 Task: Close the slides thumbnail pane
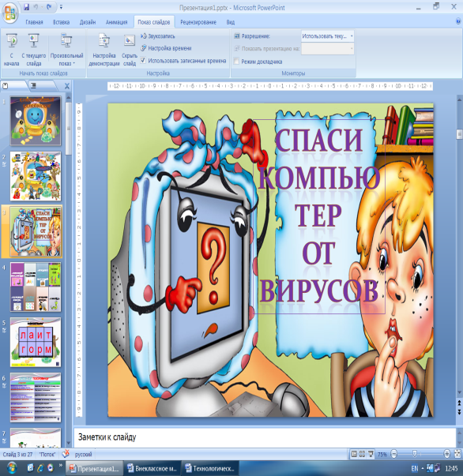67,86
